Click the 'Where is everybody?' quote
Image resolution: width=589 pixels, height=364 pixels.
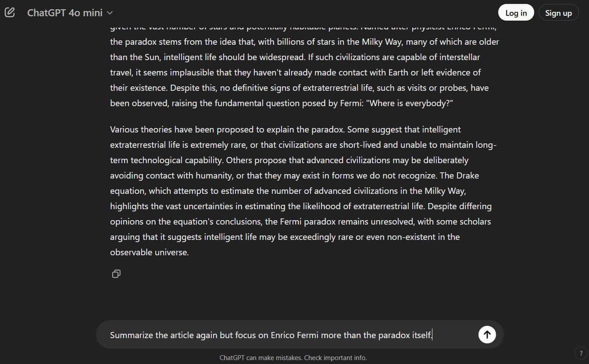click(411, 103)
